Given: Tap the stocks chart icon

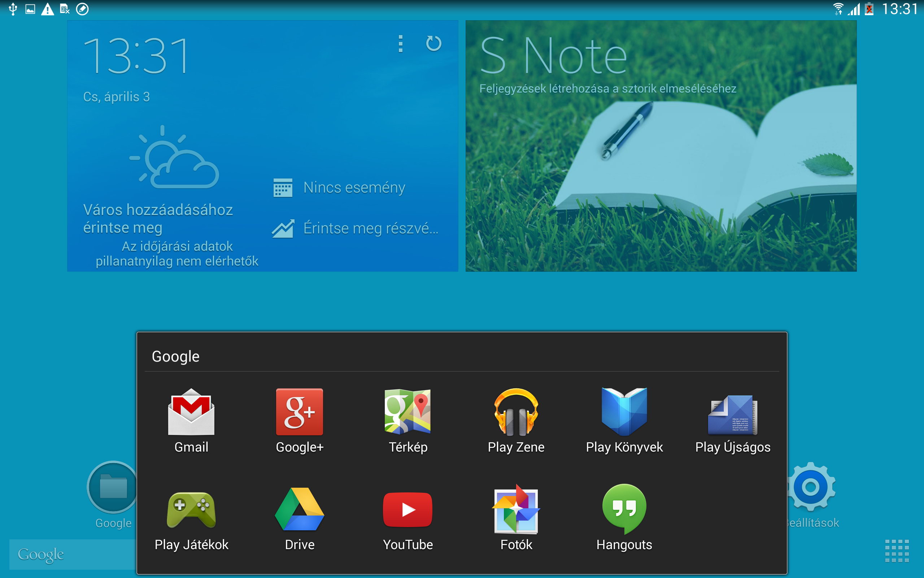Looking at the screenshot, I should (283, 229).
